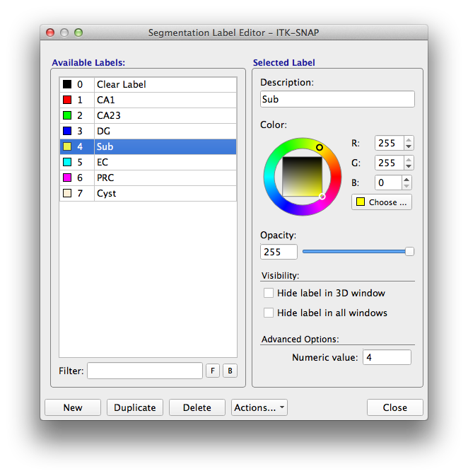Select the DG label row

coord(148,131)
